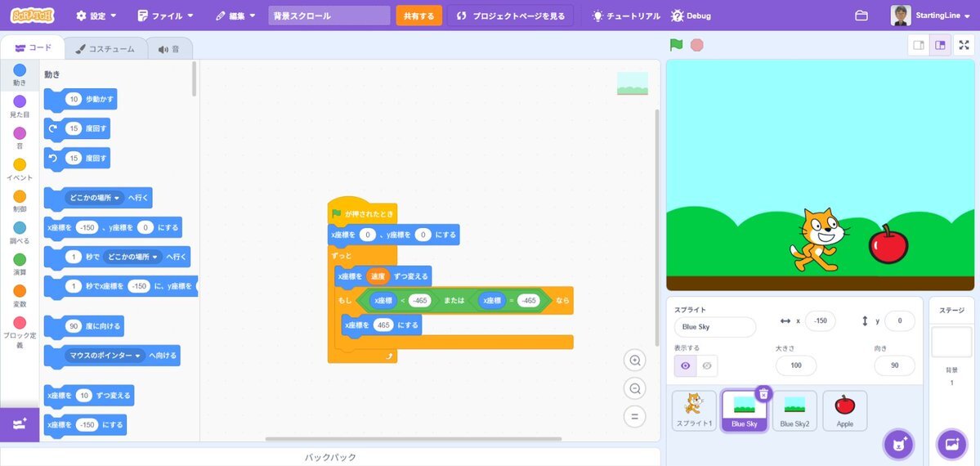980x466 pixels.
Task: Click プロジェクトページを見る button
Action: point(510,16)
